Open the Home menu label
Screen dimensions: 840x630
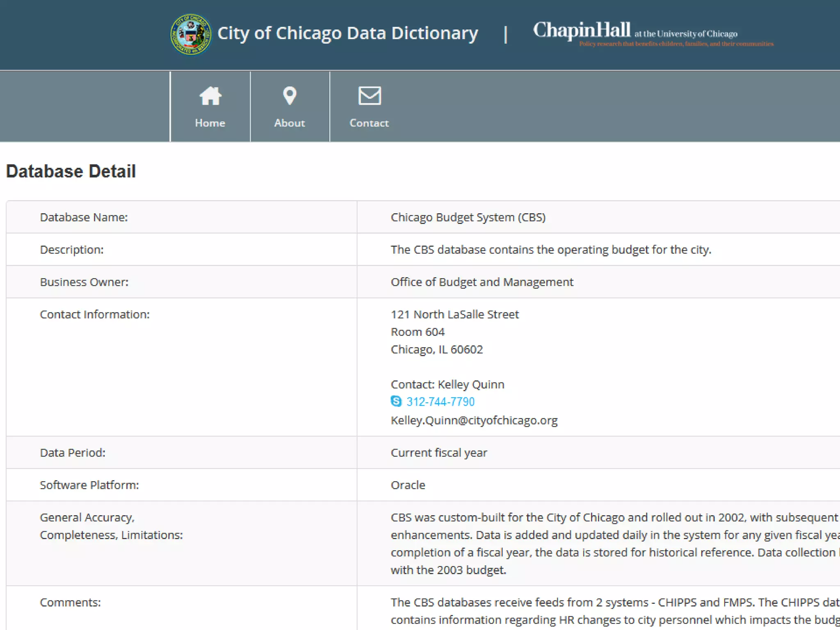pyautogui.click(x=210, y=123)
